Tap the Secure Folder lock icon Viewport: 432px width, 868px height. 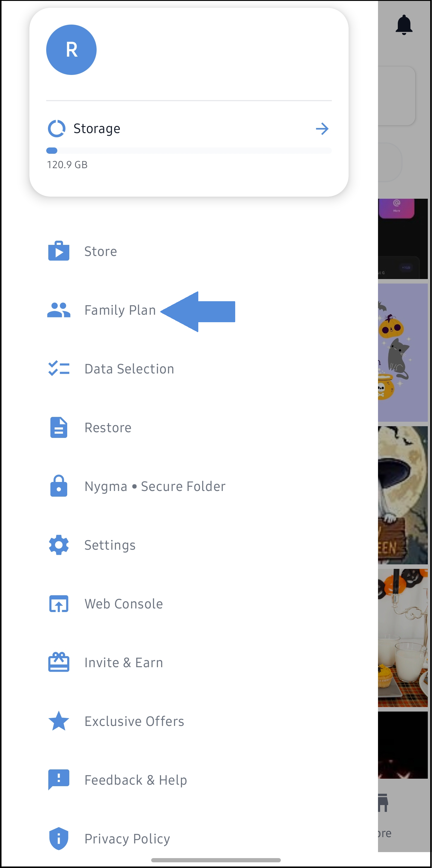point(59,486)
